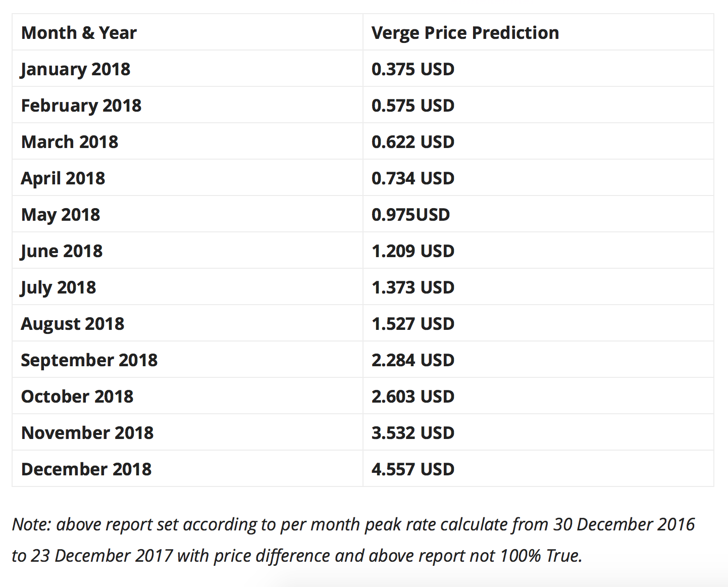Select the January 2018 cell
The width and height of the screenshot is (728, 587).
pyautogui.click(x=76, y=69)
